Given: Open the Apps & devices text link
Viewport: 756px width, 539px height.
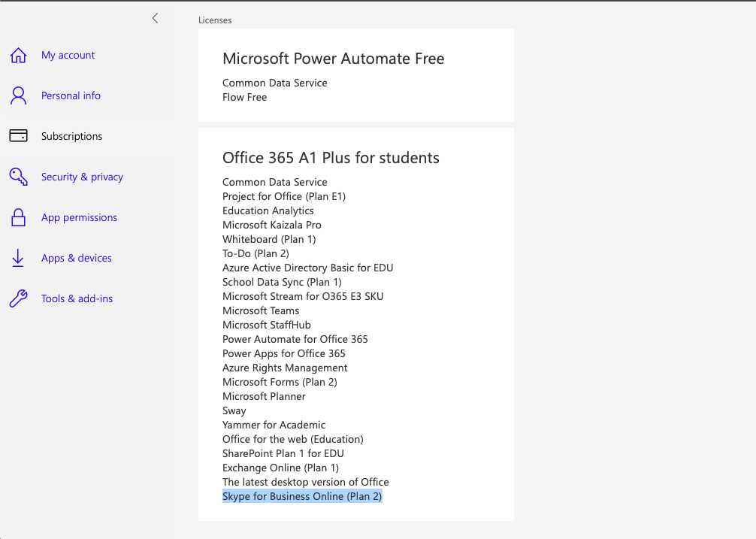Looking at the screenshot, I should tap(76, 258).
